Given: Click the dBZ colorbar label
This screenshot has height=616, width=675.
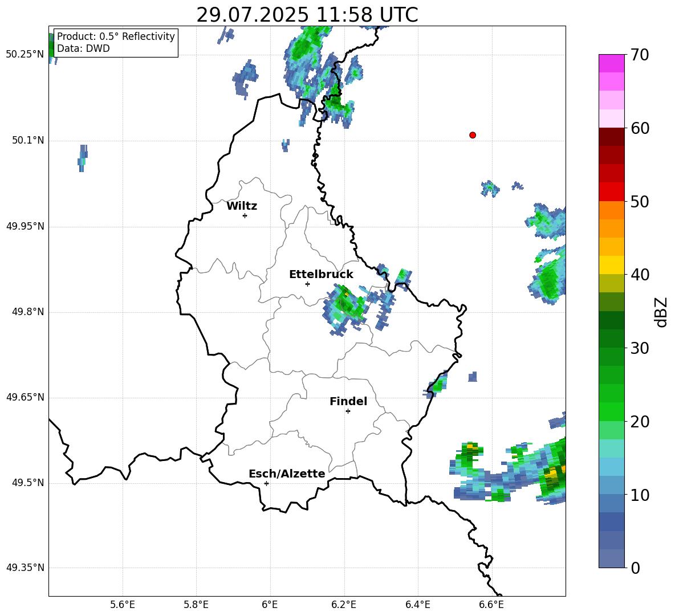Looking at the screenshot, I should point(661,312).
